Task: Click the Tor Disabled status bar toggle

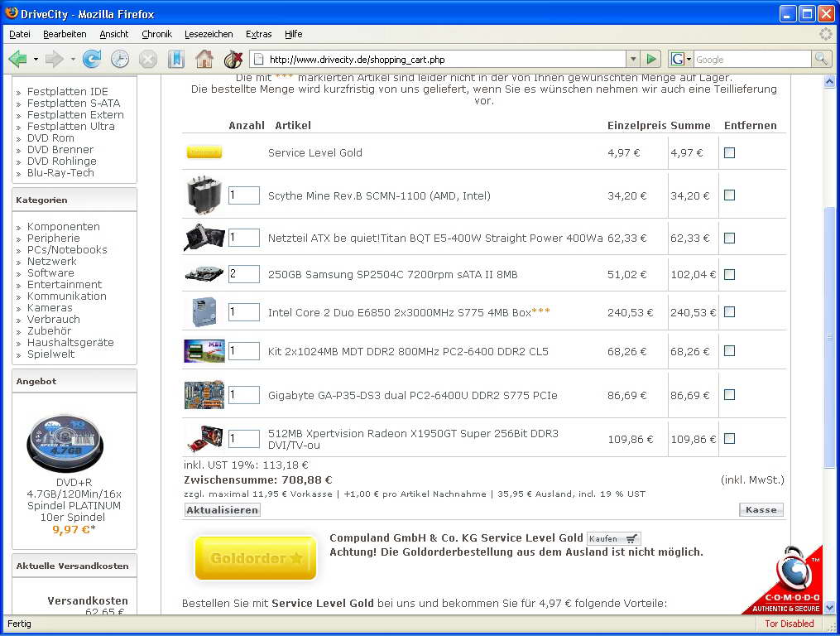Action: [x=790, y=624]
